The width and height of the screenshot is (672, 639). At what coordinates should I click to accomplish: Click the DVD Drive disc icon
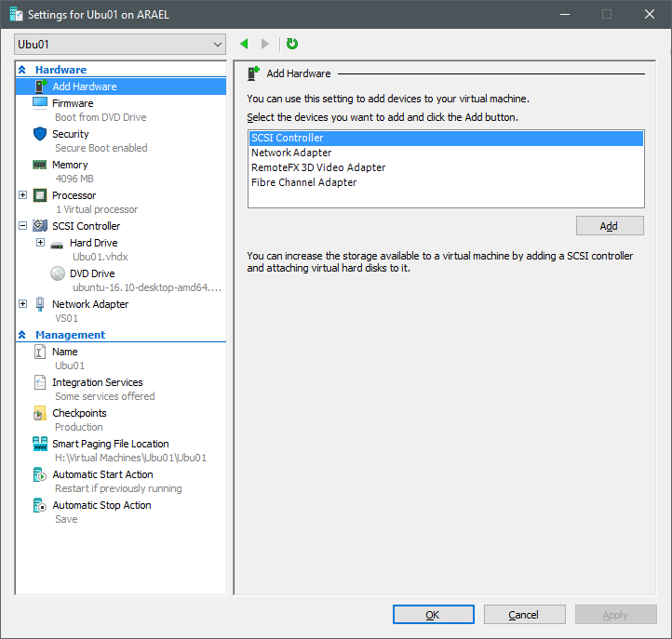point(58,273)
